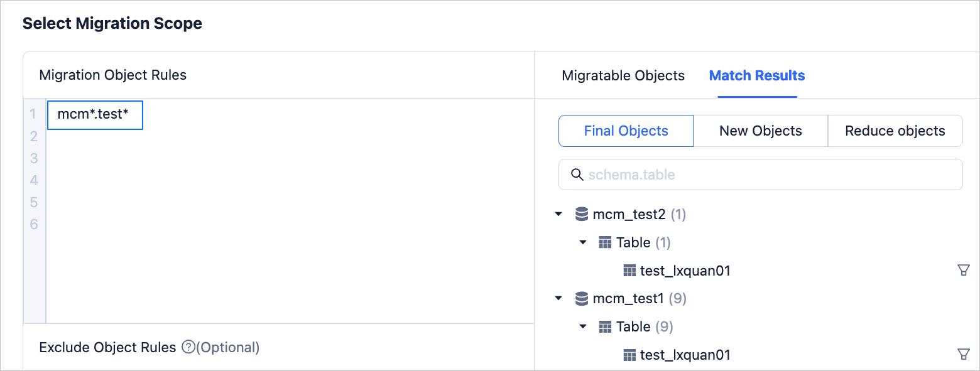Image resolution: width=980 pixels, height=371 pixels.
Task: Click the help icon beside Exclude Object Rules
Action: (188, 347)
